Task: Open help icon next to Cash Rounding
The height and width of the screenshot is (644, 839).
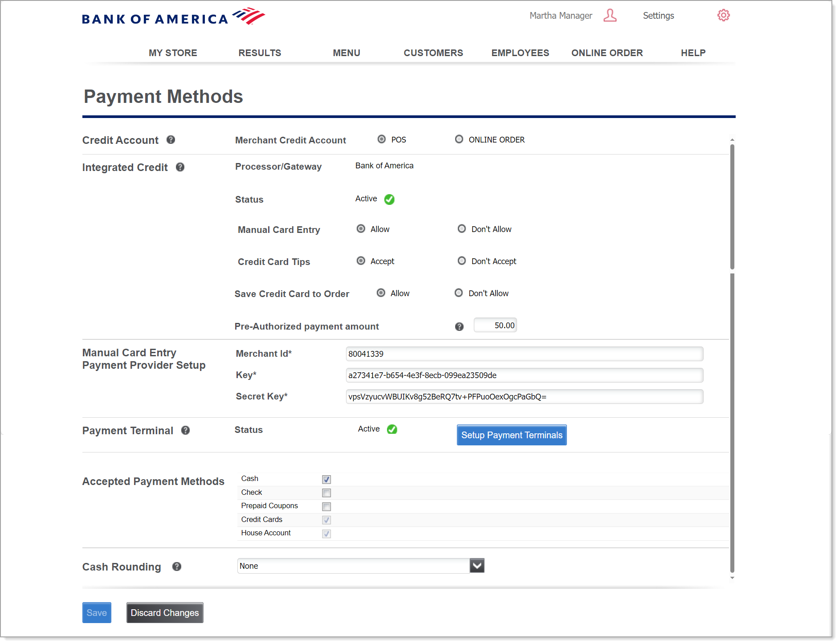Action: point(176,567)
